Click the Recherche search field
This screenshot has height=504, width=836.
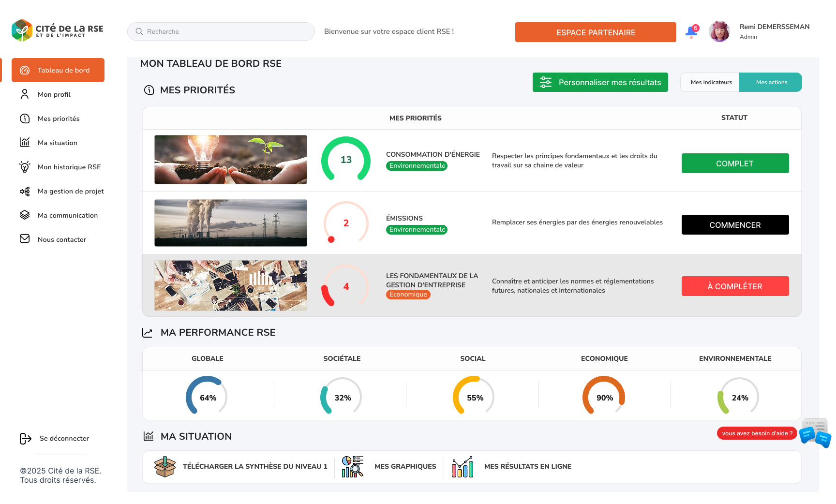pos(221,31)
